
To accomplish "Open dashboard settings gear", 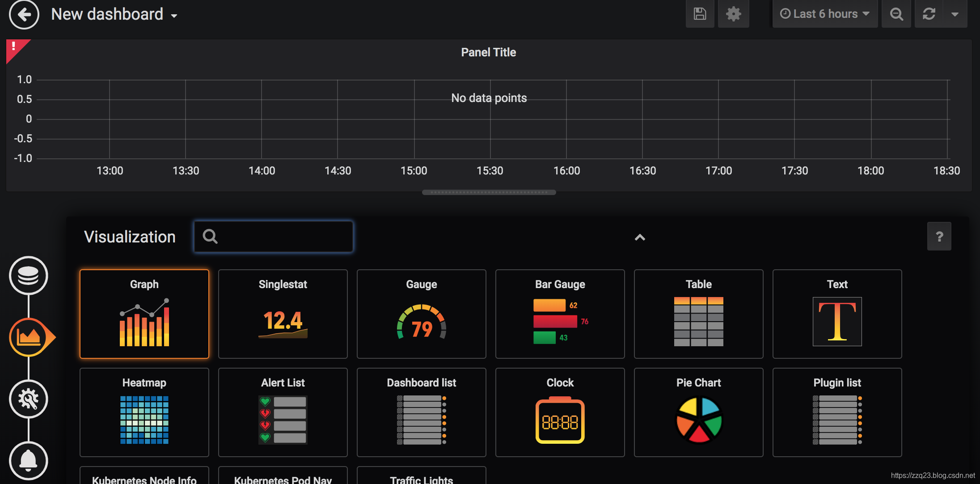I will (x=733, y=14).
